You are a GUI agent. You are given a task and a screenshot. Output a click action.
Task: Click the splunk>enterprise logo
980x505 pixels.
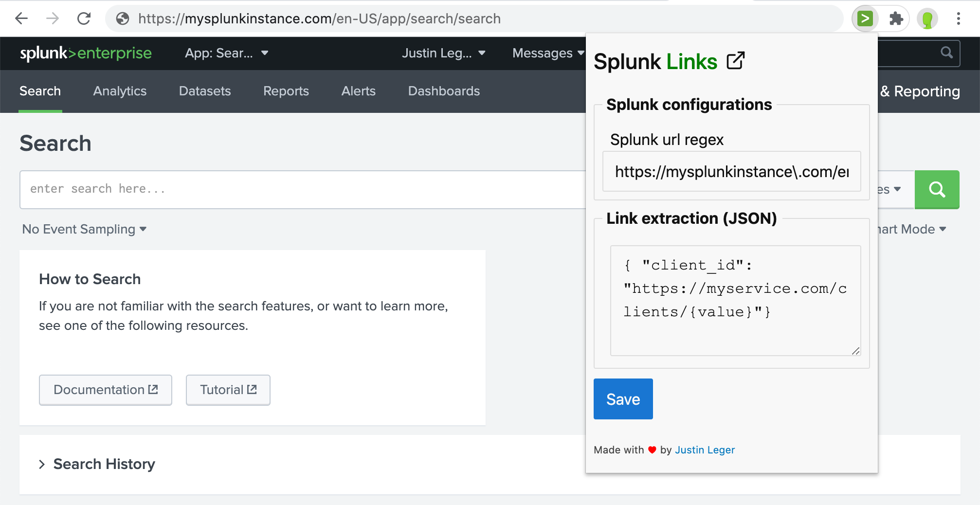pyautogui.click(x=85, y=53)
